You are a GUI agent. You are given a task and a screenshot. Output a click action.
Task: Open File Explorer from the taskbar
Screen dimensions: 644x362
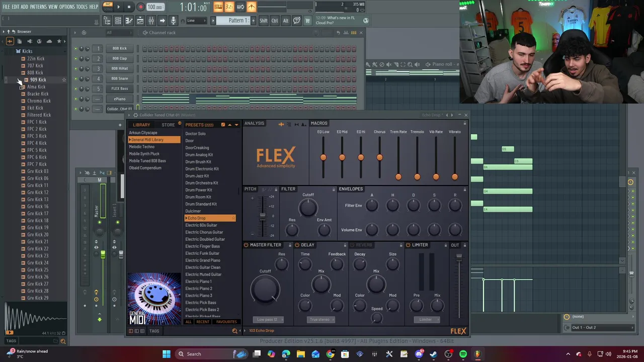point(301,354)
